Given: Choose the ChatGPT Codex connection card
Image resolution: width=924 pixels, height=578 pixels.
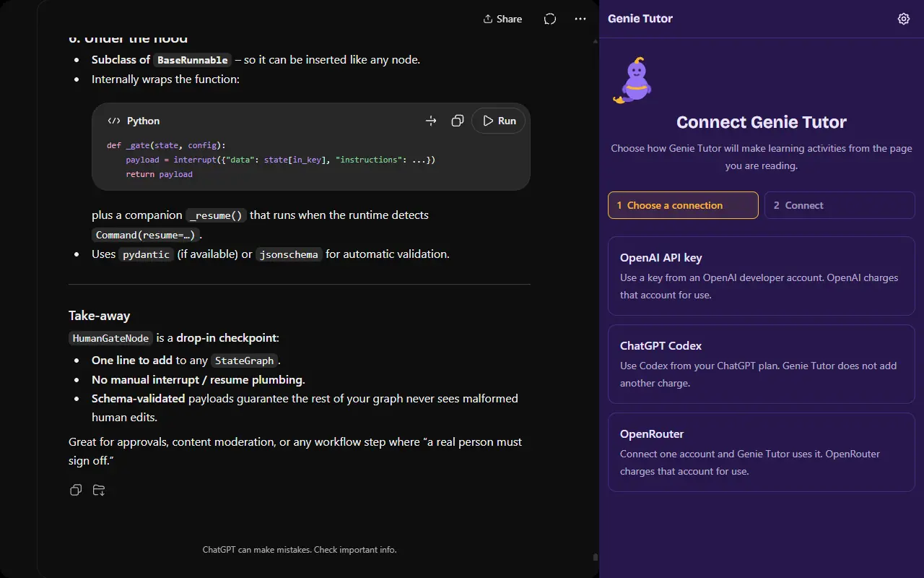Looking at the screenshot, I should (762, 364).
